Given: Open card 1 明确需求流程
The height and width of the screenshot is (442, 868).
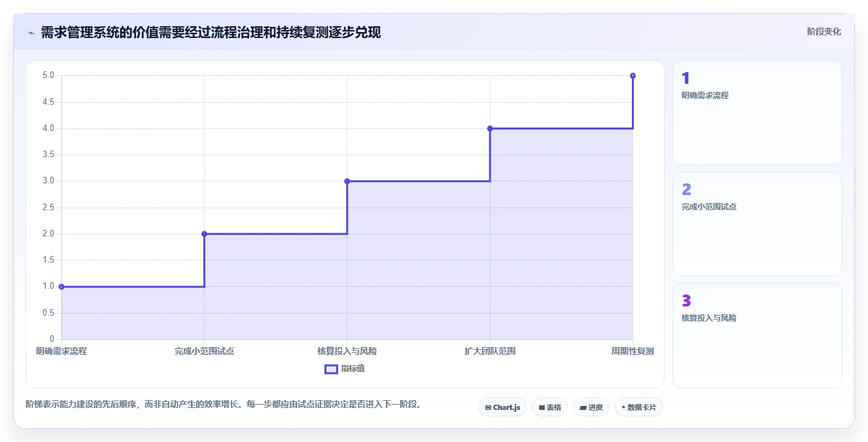Looking at the screenshot, I should [757, 113].
